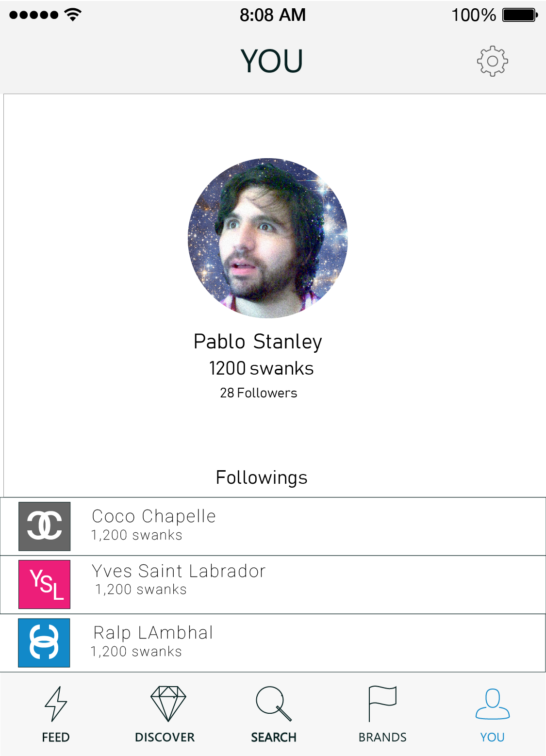Open settings via the gear icon
The width and height of the screenshot is (546, 756).
coord(492,61)
